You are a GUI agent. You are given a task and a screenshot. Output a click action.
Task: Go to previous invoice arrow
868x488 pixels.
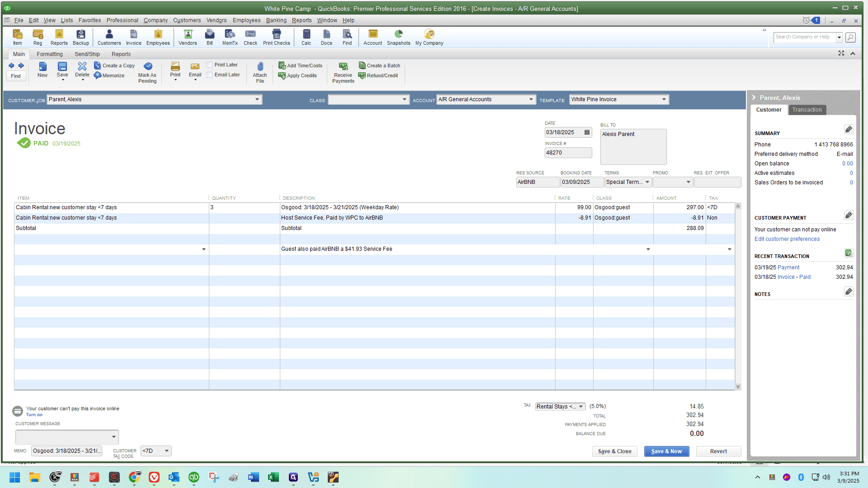tap(11, 66)
